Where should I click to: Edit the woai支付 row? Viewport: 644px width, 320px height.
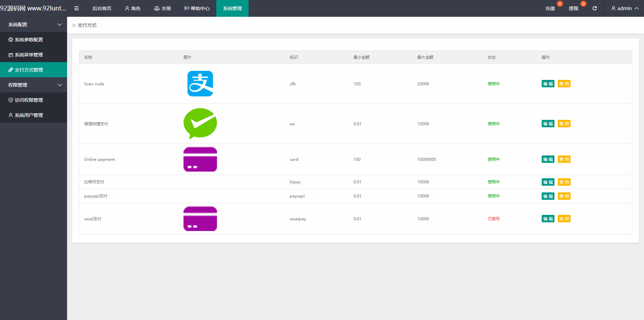[548, 219]
